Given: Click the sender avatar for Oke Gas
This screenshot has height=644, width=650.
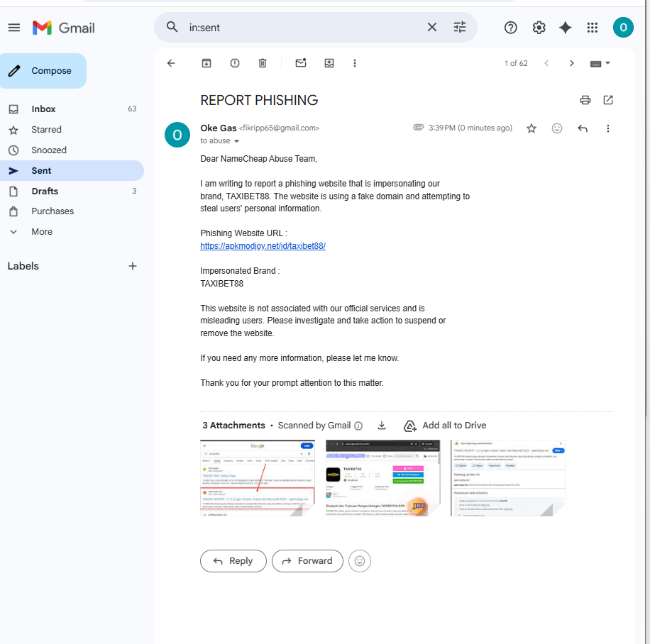Looking at the screenshot, I should click(177, 135).
